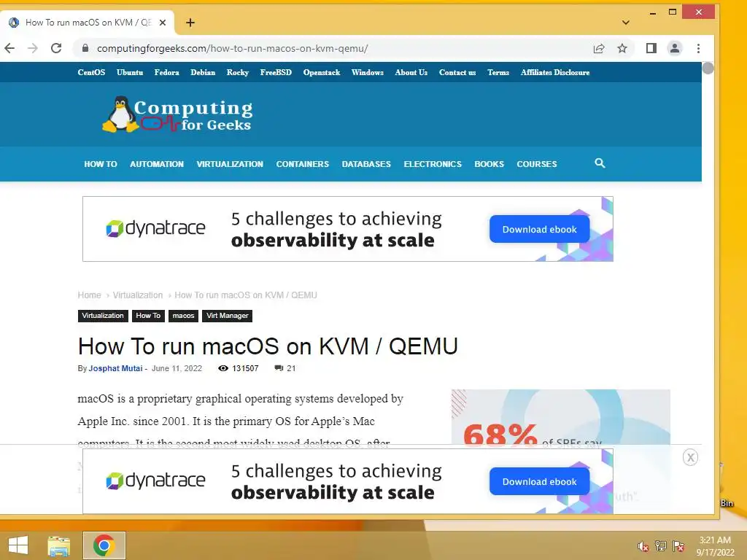747x560 pixels.
Task: Open a new tab with plus
Action: click(190, 23)
